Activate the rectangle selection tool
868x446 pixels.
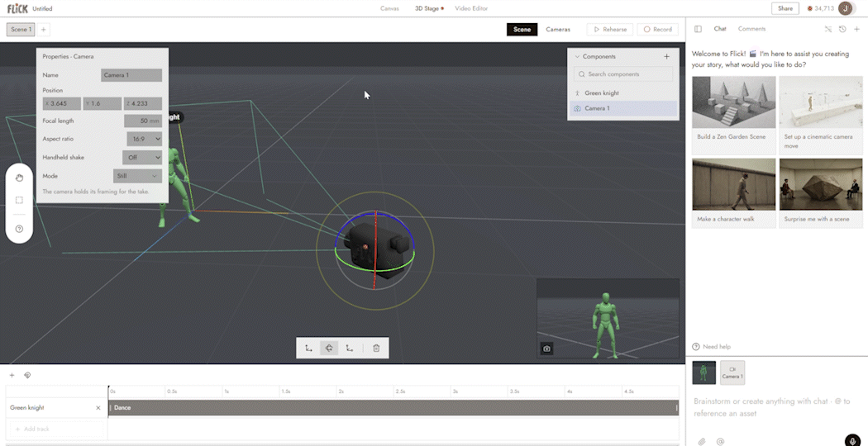click(x=19, y=200)
